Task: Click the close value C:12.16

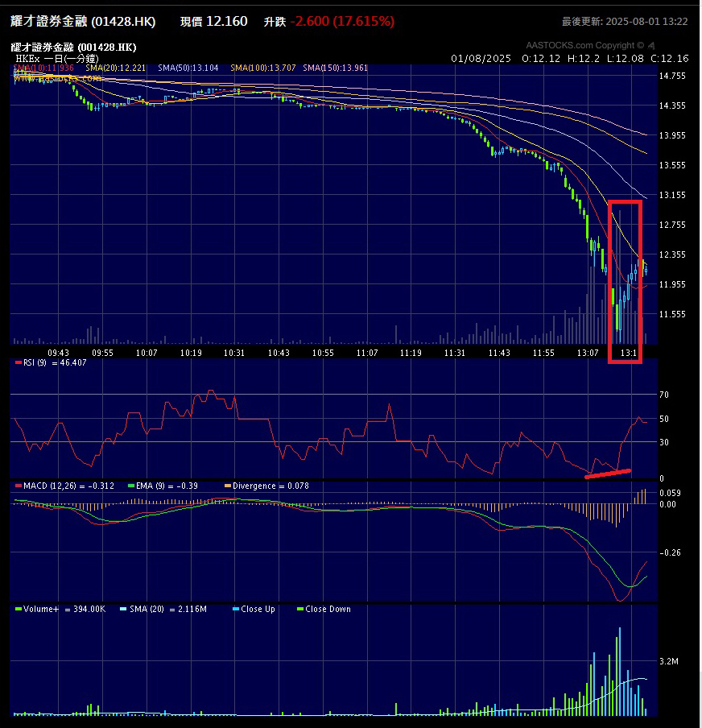Action: tap(670, 59)
